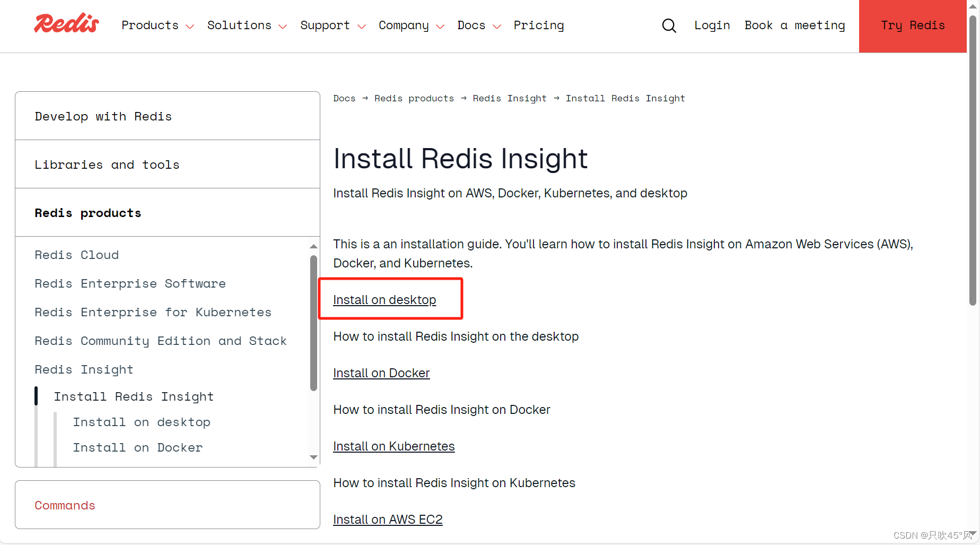Click Book a meeting
The width and height of the screenshot is (980, 545).
[795, 25]
